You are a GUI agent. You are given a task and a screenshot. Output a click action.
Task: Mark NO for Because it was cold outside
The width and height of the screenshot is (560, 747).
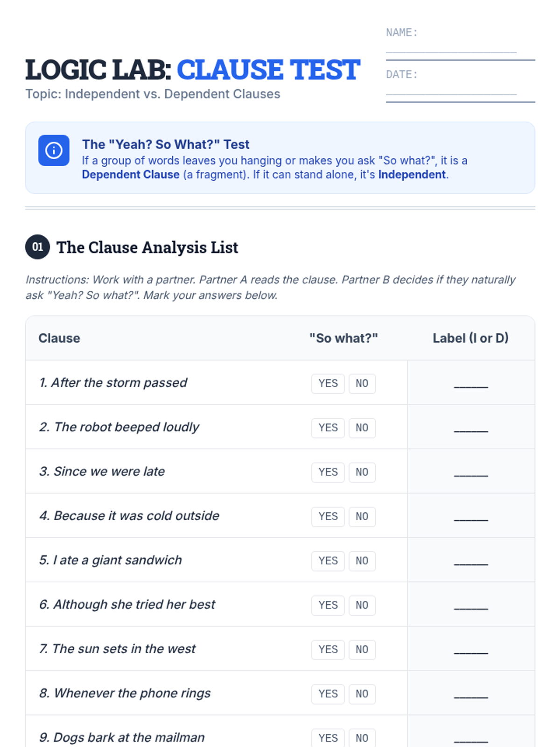point(362,517)
